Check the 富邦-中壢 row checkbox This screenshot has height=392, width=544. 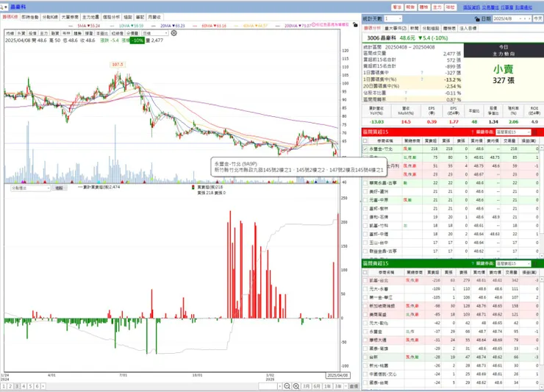[365, 235]
